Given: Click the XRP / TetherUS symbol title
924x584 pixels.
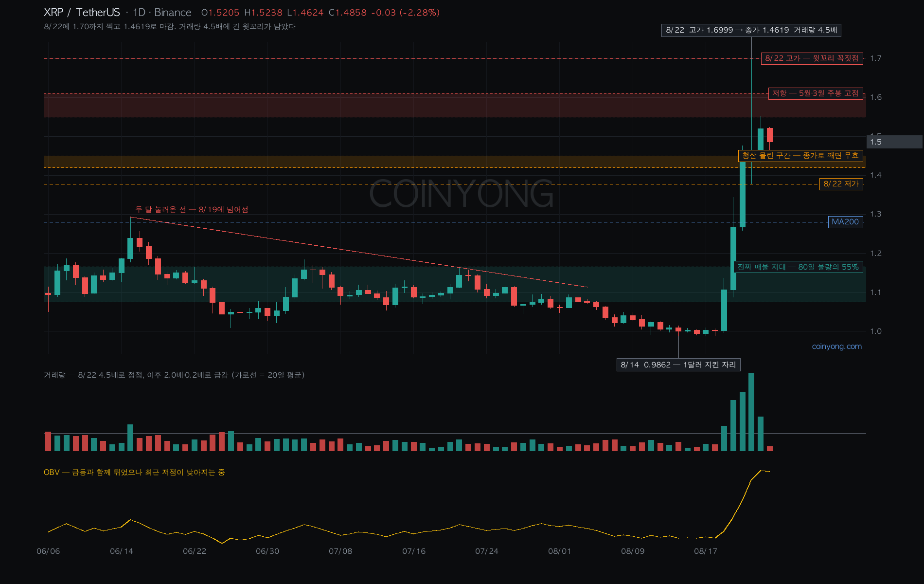Looking at the screenshot, I should click(x=82, y=12).
